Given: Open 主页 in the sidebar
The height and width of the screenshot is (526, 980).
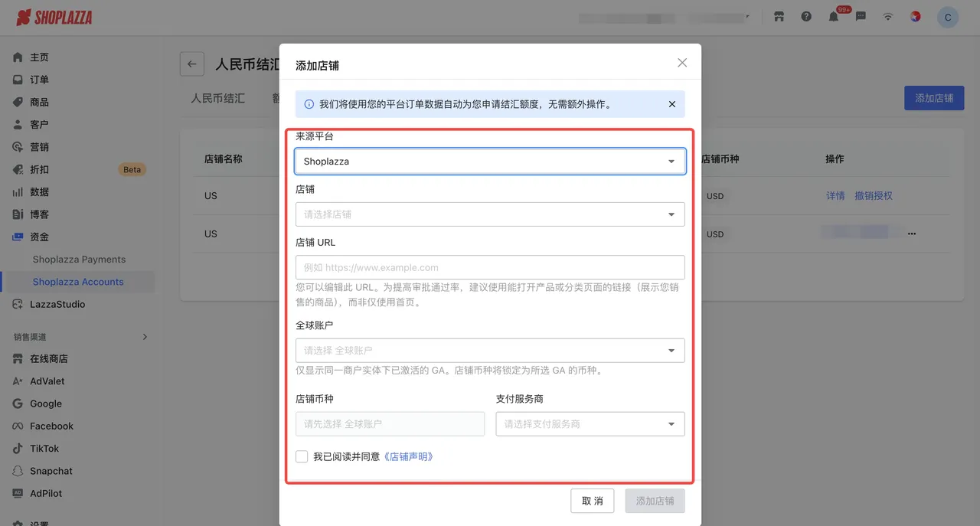Looking at the screenshot, I should [x=39, y=57].
